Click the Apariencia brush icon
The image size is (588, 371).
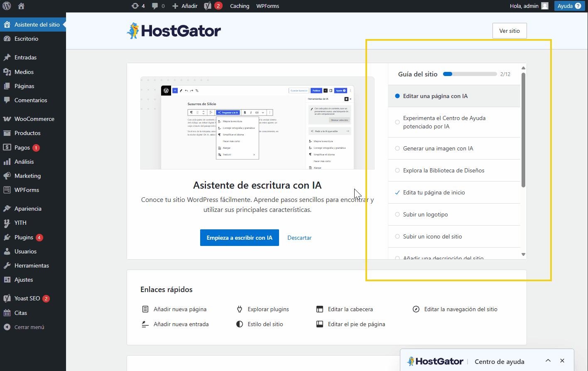click(7, 209)
